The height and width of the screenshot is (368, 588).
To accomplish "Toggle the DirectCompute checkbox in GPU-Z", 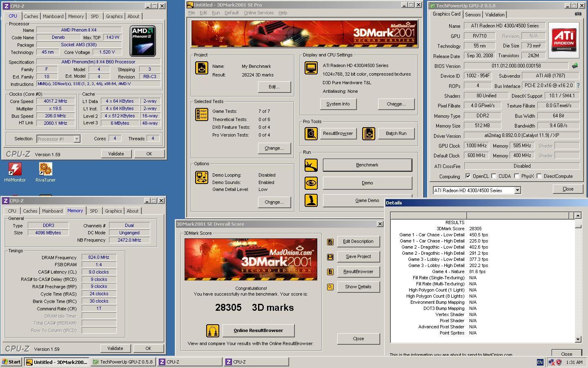I will click(x=539, y=176).
